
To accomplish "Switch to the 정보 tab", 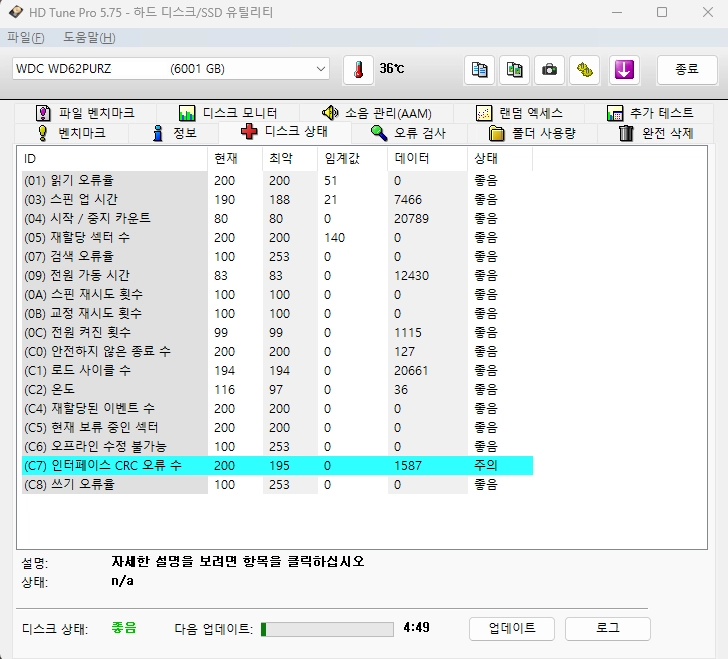I will [174, 133].
